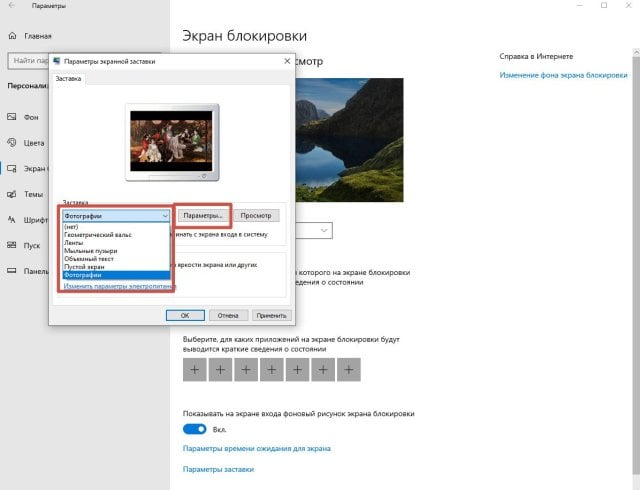Select Ленты option in the dropdown list
The height and width of the screenshot is (490, 640).
click(x=74, y=241)
